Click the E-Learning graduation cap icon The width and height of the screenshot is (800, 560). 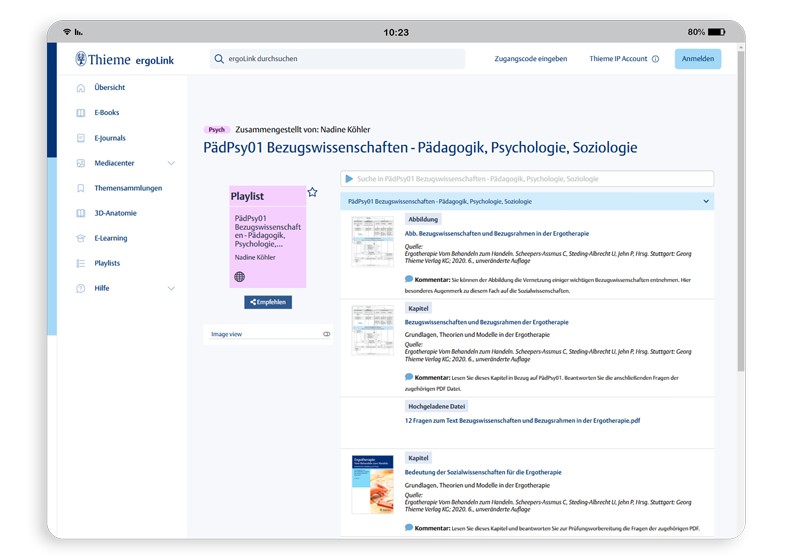(81, 238)
